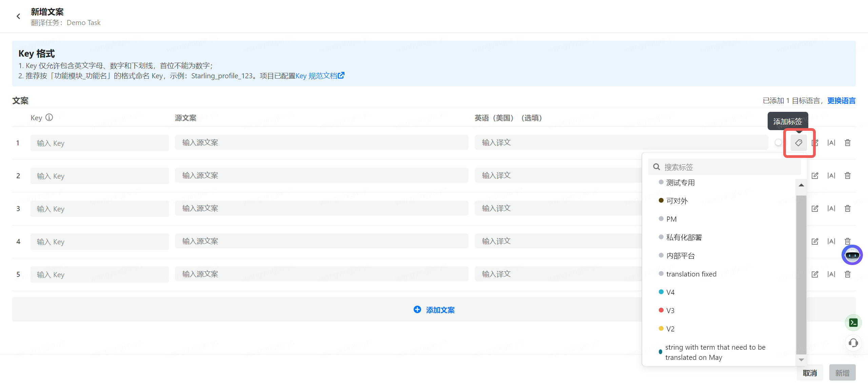Click the 添加文案 button
Viewport: 868px width, 387px height.
[x=434, y=310]
